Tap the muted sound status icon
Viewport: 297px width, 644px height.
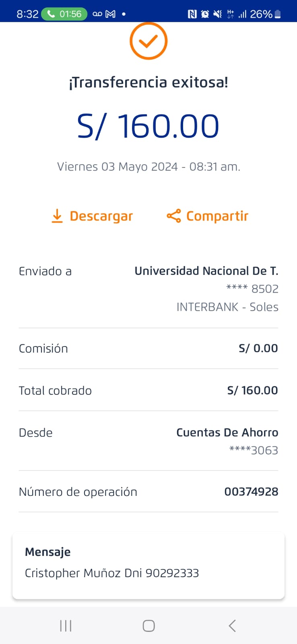218,14
